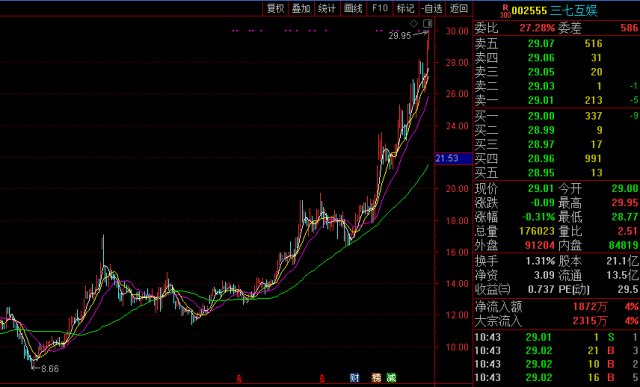Go back with 返回 button
This screenshot has width=640, height=387.
(458, 8)
